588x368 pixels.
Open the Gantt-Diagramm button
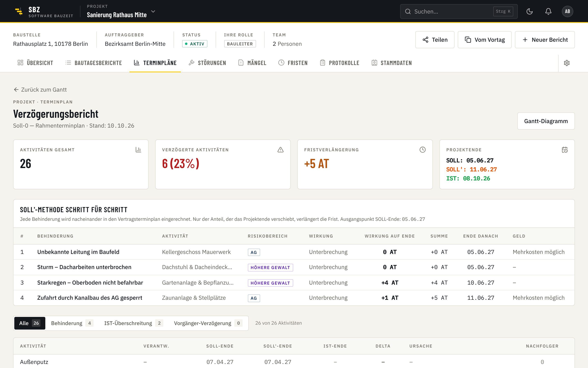[x=546, y=121]
